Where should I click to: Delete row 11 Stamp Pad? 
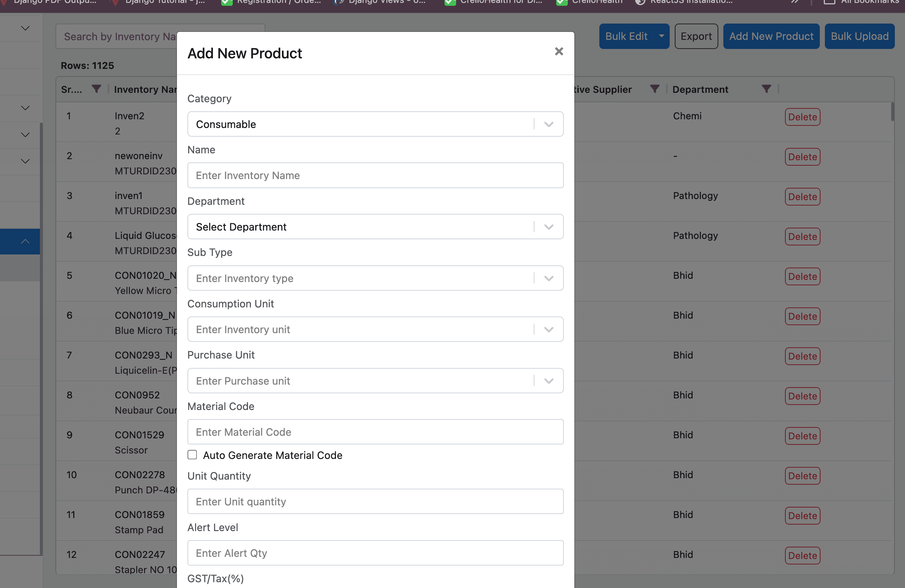click(802, 516)
